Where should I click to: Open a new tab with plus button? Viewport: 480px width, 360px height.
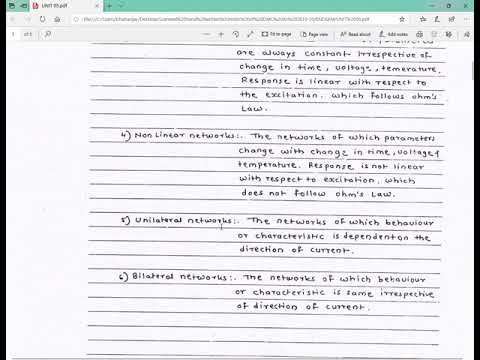[109, 6]
